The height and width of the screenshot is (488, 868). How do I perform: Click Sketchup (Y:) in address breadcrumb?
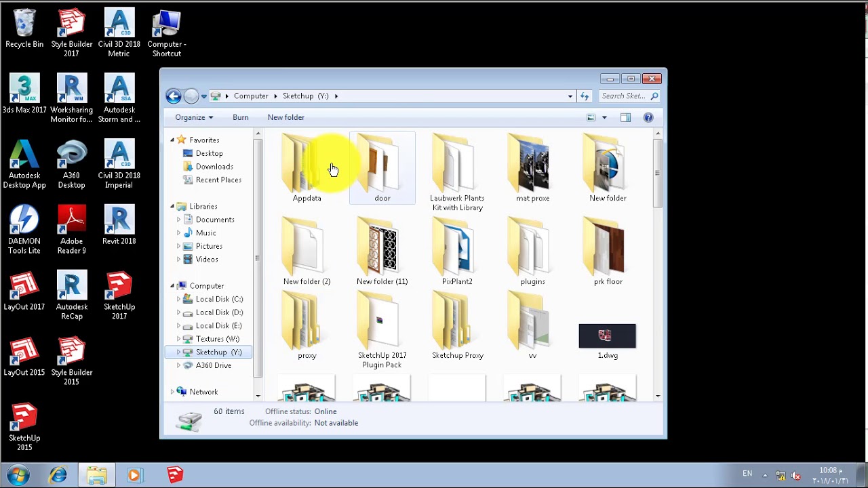coord(306,96)
